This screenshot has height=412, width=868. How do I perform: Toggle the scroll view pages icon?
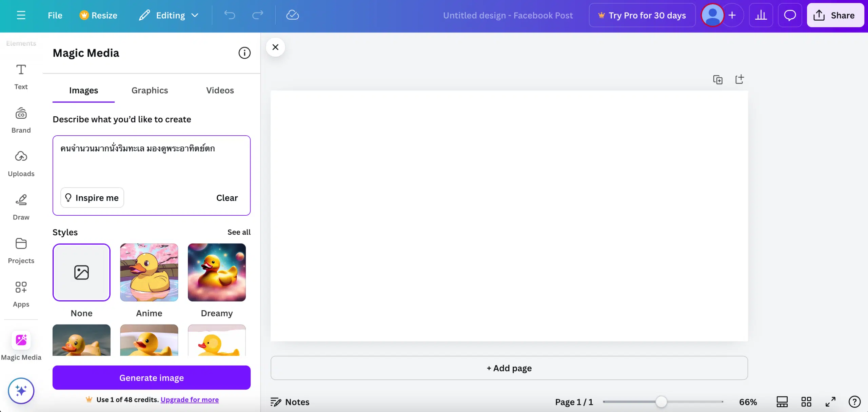tap(782, 402)
